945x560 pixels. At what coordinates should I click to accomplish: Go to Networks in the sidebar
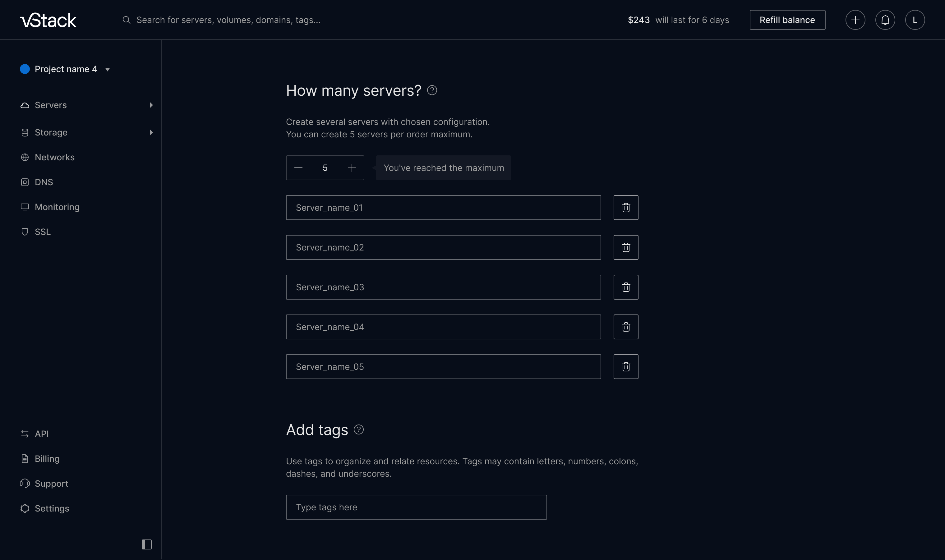click(x=54, y=157)
